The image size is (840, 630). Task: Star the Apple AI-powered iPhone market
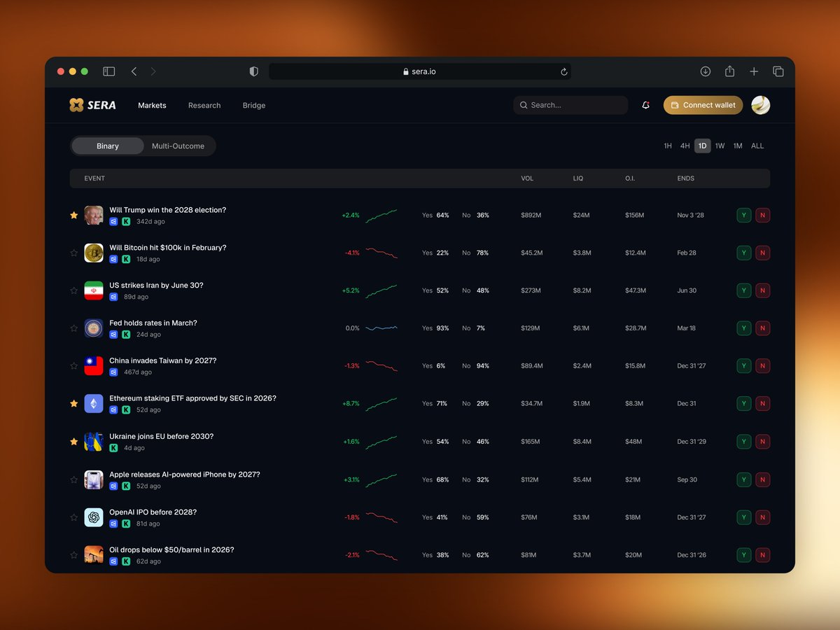[73, 479]
